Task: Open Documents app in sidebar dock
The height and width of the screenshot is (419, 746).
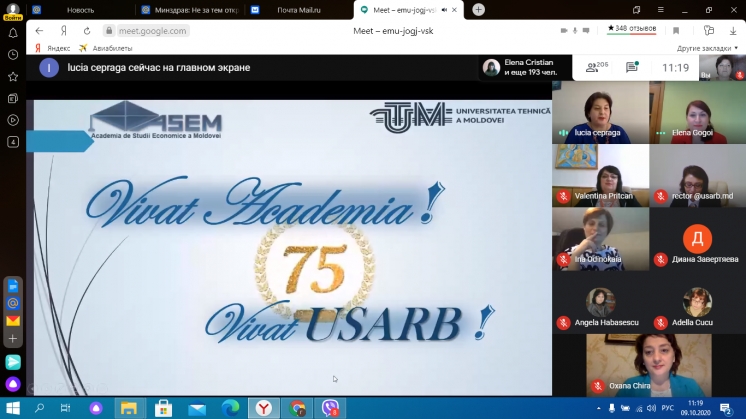Action: point(13,286)
